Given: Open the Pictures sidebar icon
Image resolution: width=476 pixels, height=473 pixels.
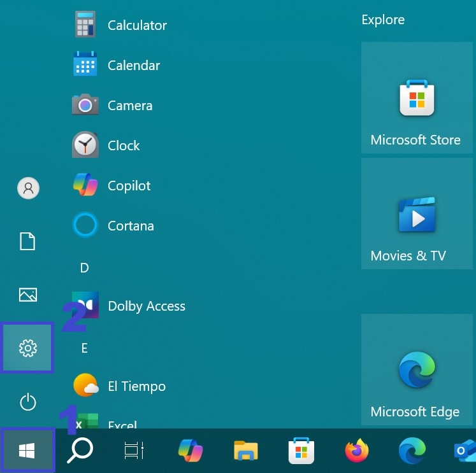Looking at the screenshot, I should click(28, 295).
